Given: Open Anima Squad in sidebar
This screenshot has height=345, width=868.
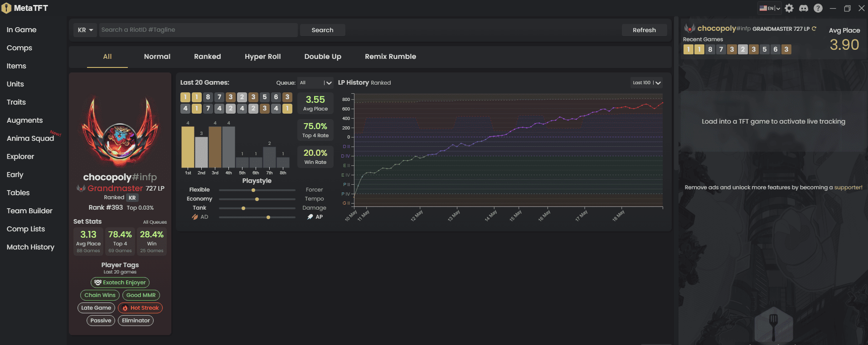Looking at the screenshot, I should pyautogui.click(x=30, y=139).
